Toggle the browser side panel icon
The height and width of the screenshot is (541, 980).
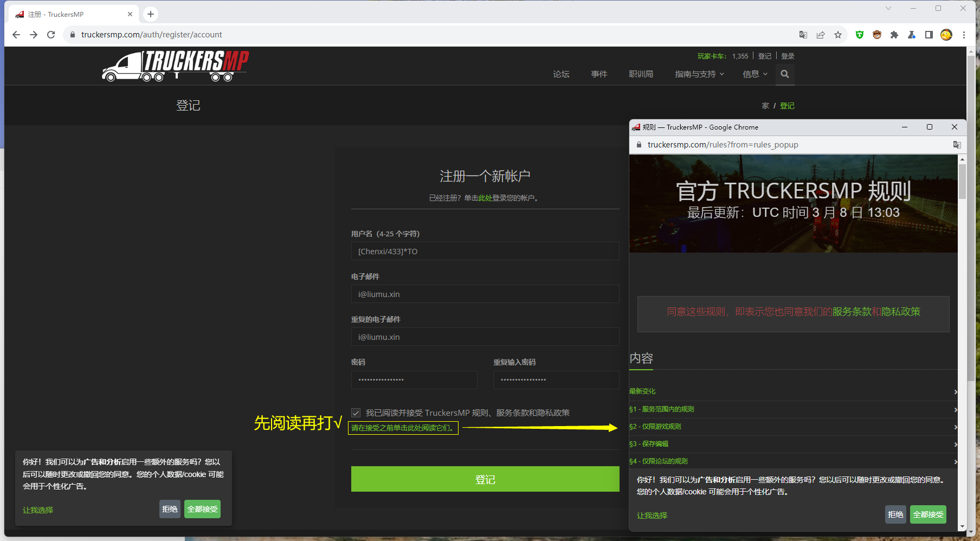click(929, 35)
